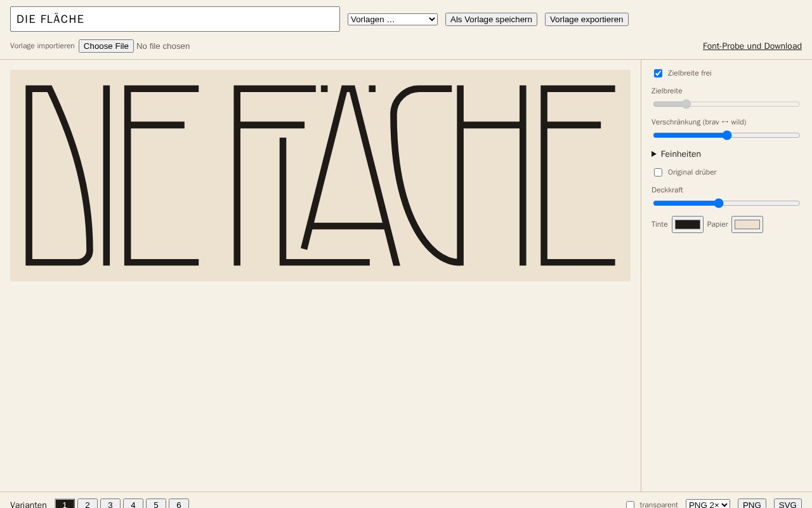Image resolution: width=812 pixels, height=508 pixels.
Task: Click Vorlage exportieren button
Action: click(x=587, y=20)
